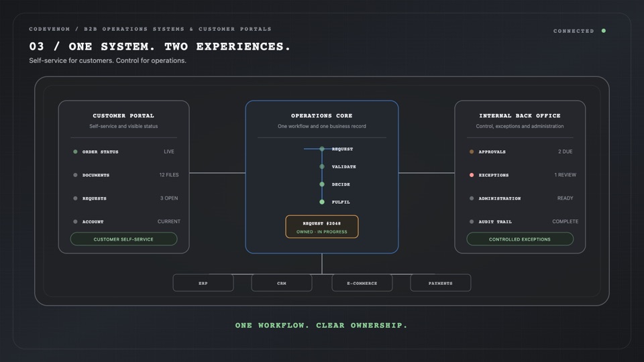The image size is (644, 362).
Task: Click the Administration row label
Action: [x=499, y=198]
